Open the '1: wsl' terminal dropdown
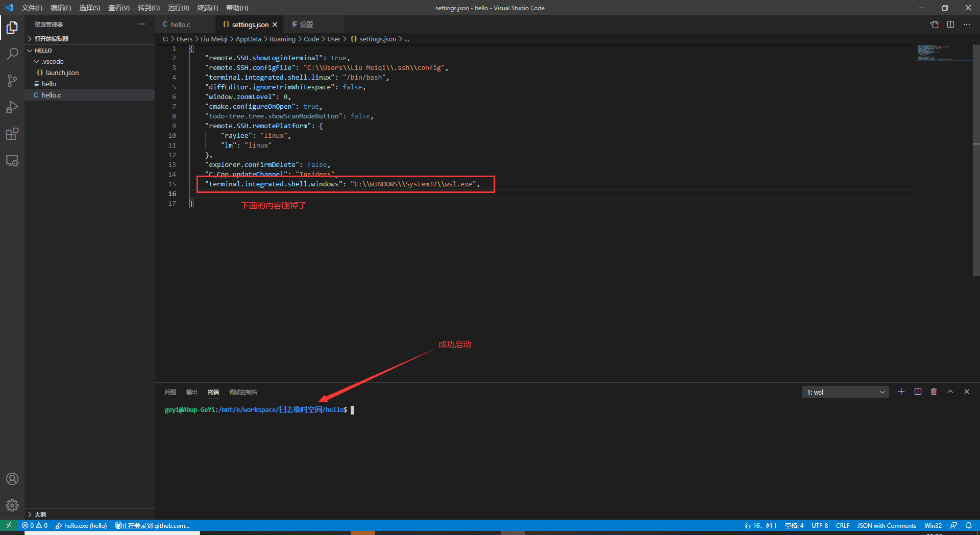The width and height of the screenshot is (980, 535). pyautogui.click(x=845, y=392)
